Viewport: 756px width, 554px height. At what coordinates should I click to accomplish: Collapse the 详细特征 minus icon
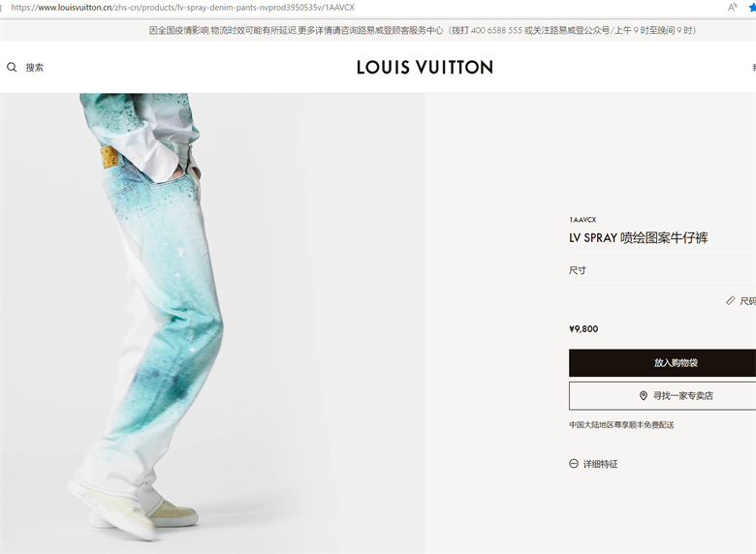[574, 463]
